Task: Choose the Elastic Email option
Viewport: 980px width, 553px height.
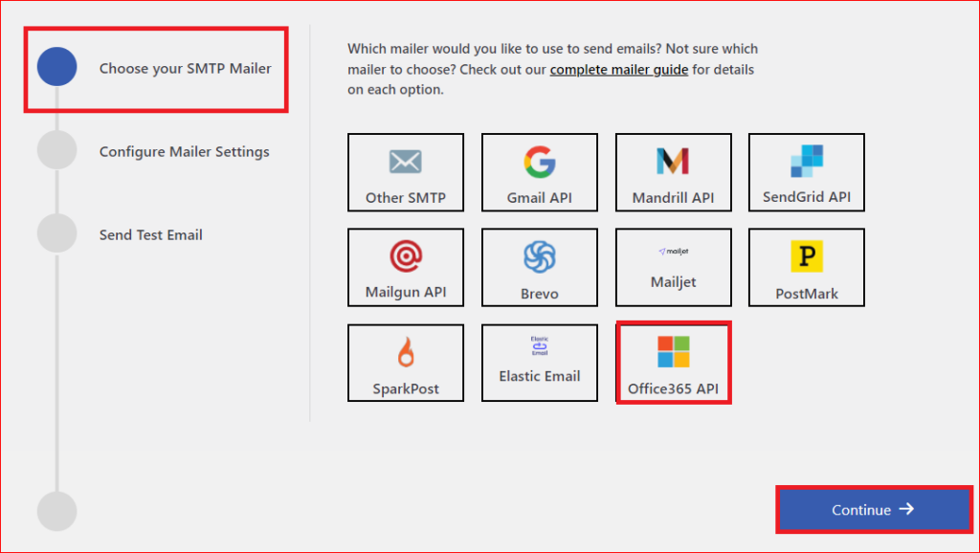Action: [540, 362]
